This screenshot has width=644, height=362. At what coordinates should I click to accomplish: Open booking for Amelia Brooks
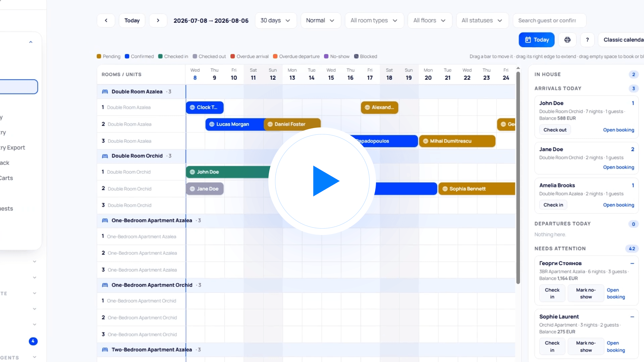[x=619, y=205]
